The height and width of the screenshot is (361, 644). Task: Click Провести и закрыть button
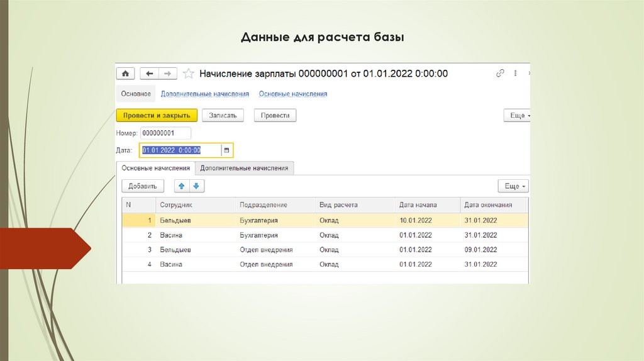click(157, 116)
